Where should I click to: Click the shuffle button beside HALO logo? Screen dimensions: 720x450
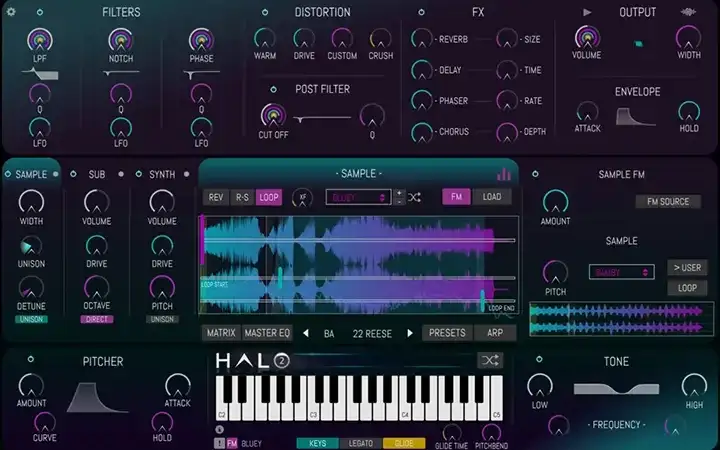pyautogui.click(x=490, y=360)
